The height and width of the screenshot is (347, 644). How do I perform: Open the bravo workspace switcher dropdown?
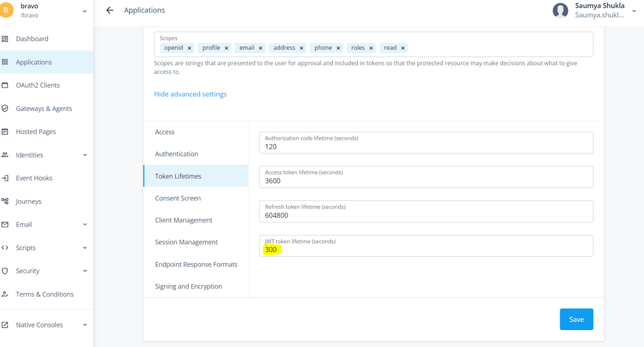click(x=85, y=11)
